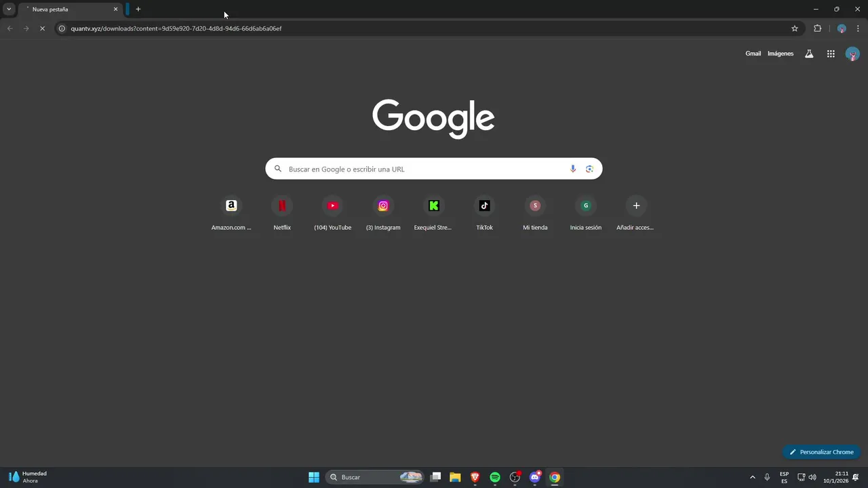Open the YouTube shortcut
The width and height of the screenshot is (868, 488).
[332, 213]
